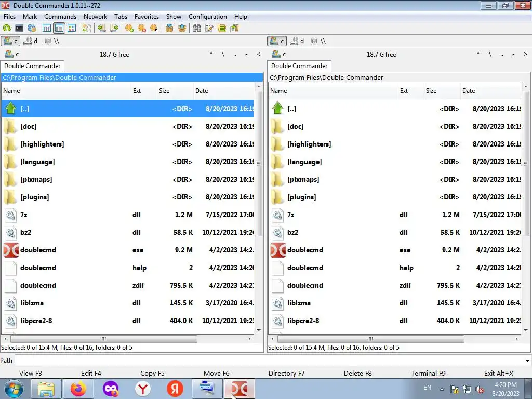The width and height of the screenshot is (532, 399).
Task: Click the Terminal F9 button
Action: pos(428,373)
